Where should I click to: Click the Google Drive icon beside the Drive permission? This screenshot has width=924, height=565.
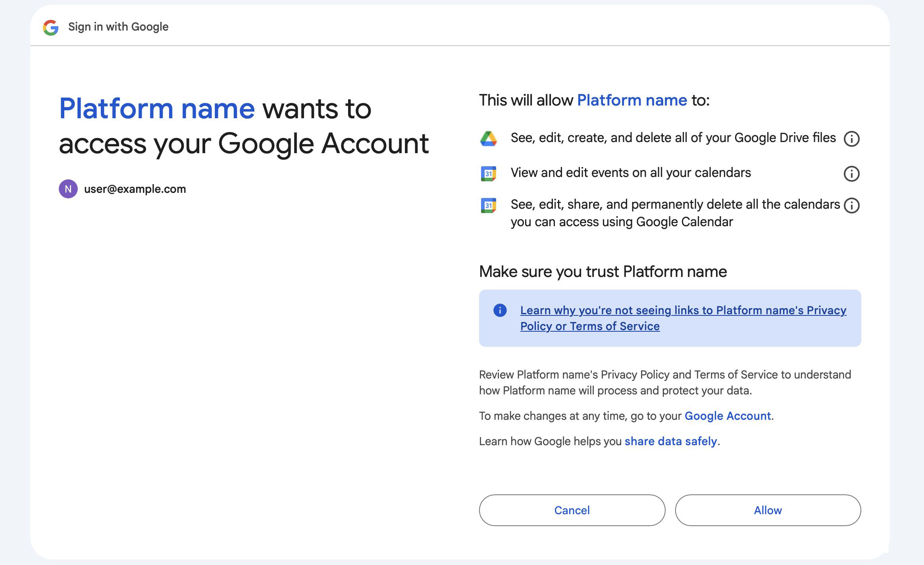coord(489,138)
